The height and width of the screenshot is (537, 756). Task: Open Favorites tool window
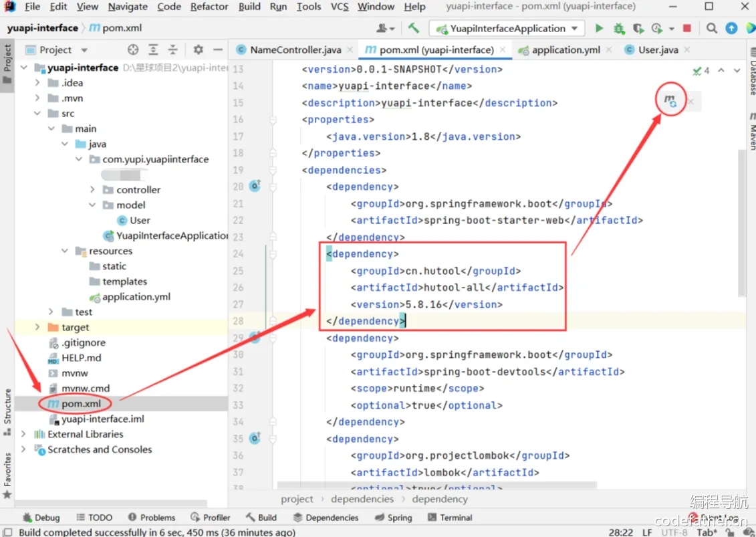(7, 475)
